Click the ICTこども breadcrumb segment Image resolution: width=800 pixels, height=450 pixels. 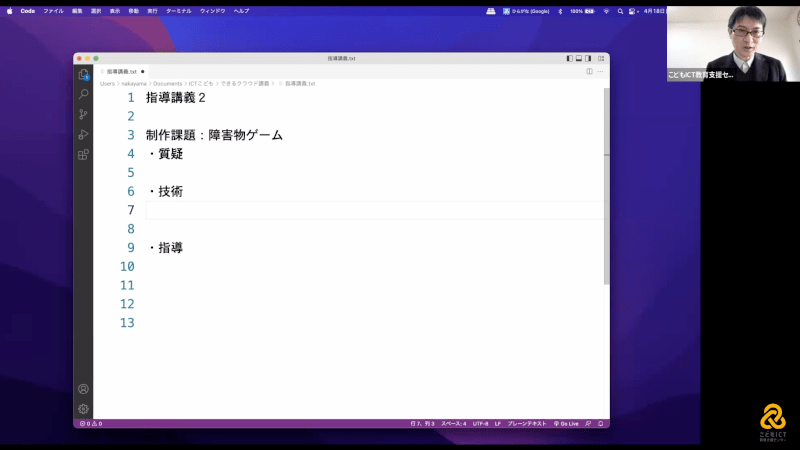tap(201, 84)
